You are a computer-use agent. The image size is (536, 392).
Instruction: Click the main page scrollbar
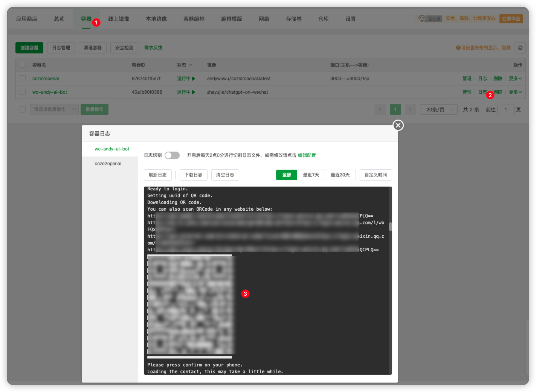pos(527,347)
